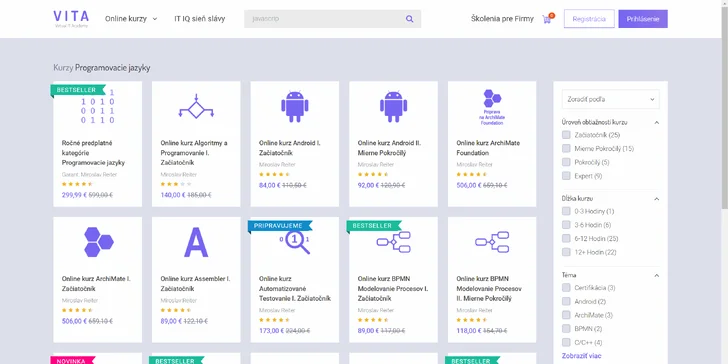Screen dimensions: 728x364
Task: Click the 299,99 € price text
Action: click(x=74, y=195)
